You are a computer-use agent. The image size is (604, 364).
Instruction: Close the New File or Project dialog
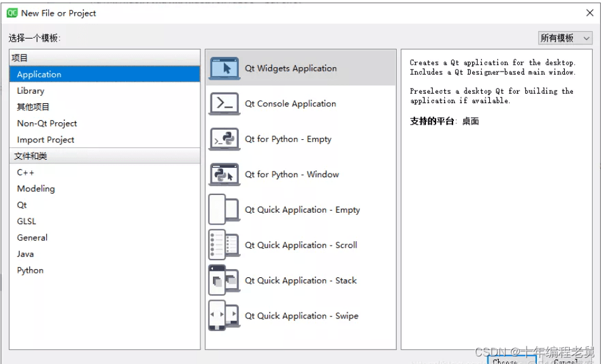pyautogui.click(x=590, y=13)
